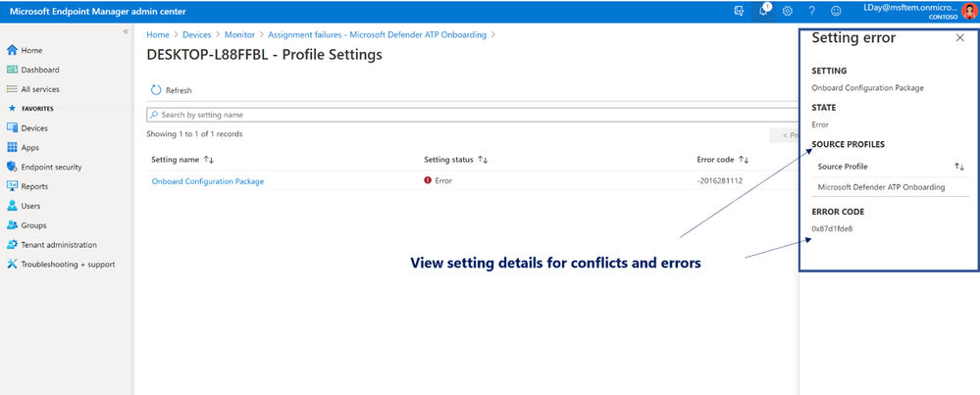This screenshot has height=395, width=980.
Task: Open the feedback smiley icon
Action: (836, 11)
